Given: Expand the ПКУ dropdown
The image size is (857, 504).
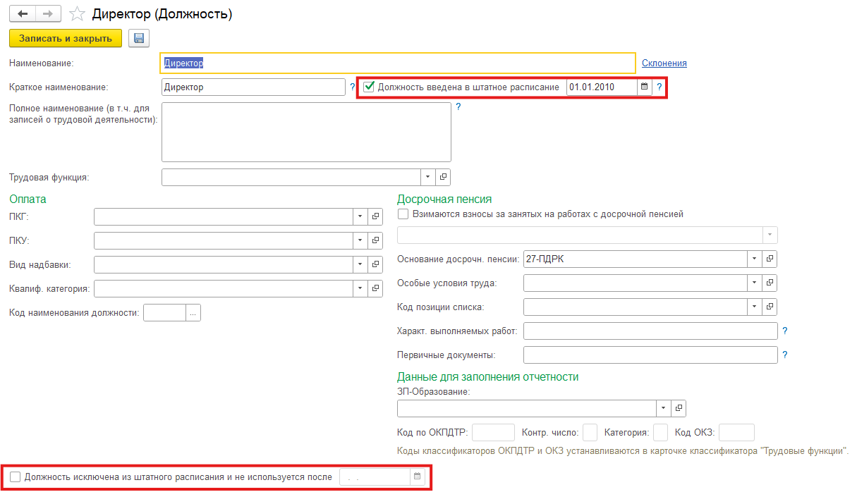Looking at the screenshot, I should 360,241.
